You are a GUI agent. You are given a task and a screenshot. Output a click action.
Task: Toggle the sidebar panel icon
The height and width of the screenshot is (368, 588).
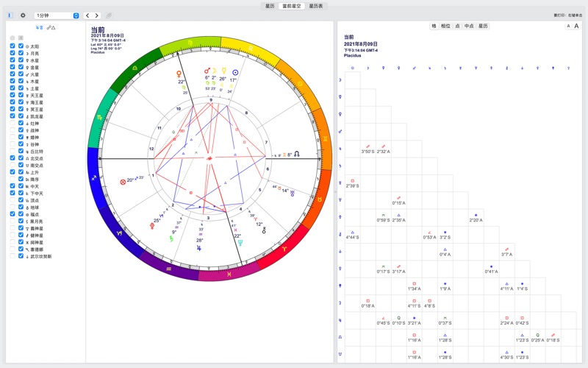tap(10, 15)
